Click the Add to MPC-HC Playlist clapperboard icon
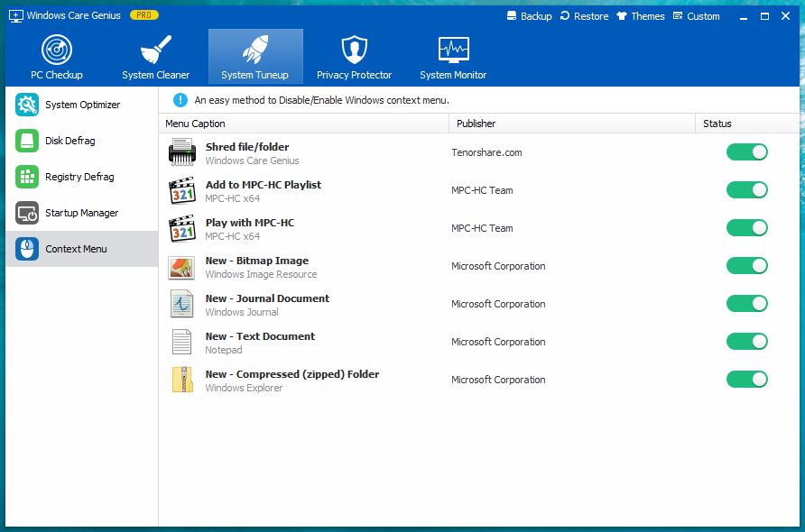805x532 pixels. click(182, 190)
